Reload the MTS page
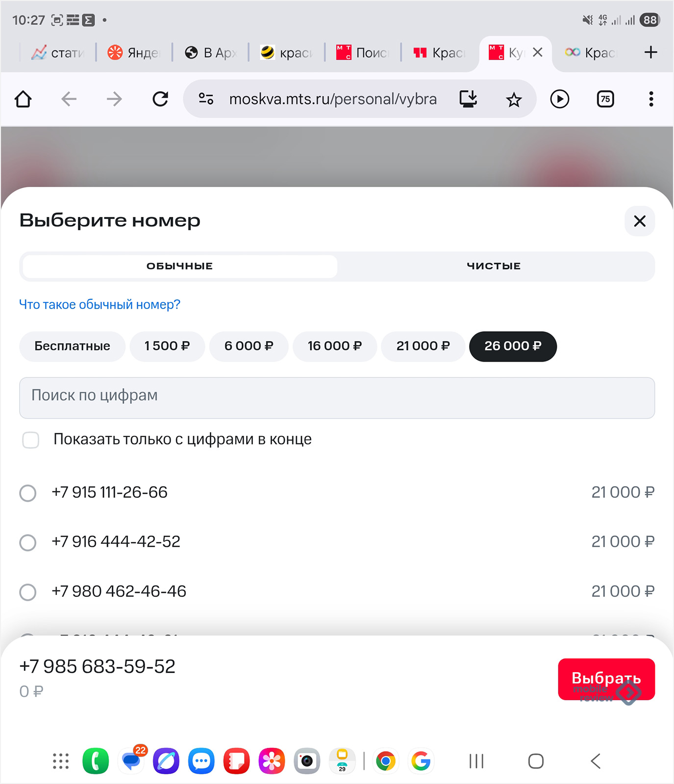The image size is (674, 784). click(x=160, y=99)
